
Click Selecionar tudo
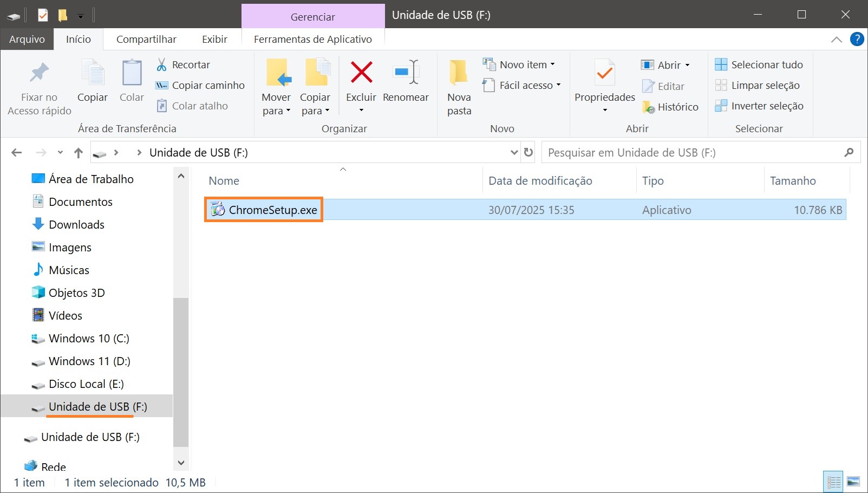click(x=759, y=64)
